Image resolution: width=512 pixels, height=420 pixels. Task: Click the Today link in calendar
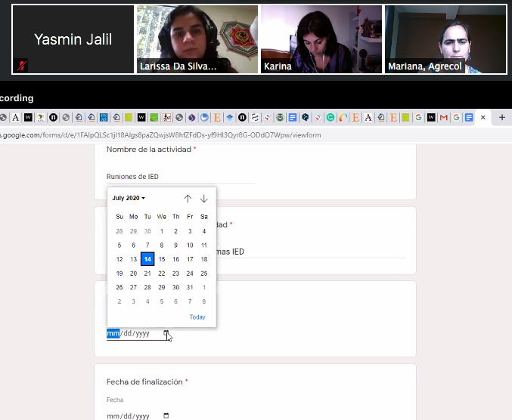point(197,317)
